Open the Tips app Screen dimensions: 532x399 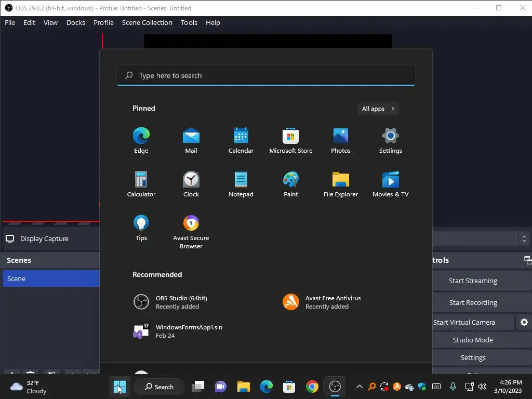(x=141, y=228)
